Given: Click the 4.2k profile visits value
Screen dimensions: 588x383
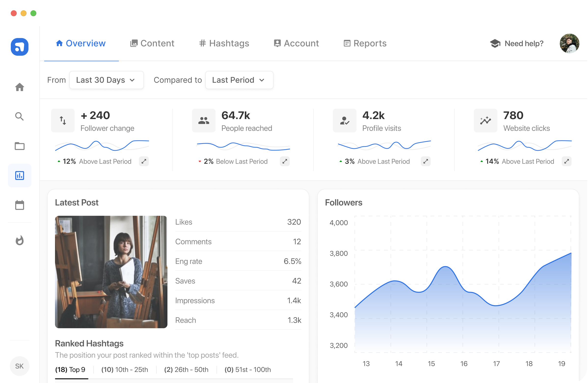Looking at the screenshot, I should (x=374, y=115).
